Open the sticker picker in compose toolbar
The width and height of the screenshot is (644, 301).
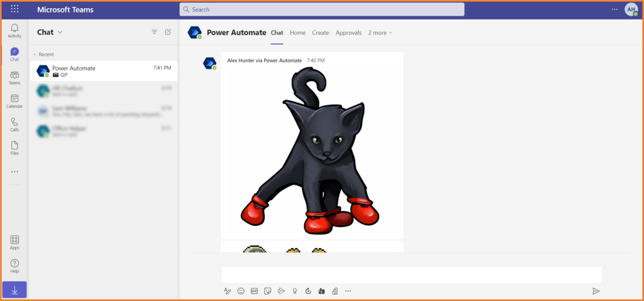[x=268, y=291]
